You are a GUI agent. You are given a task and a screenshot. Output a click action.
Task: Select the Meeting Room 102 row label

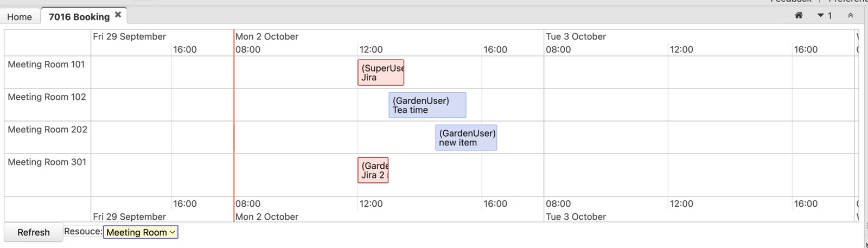pos(47,97)
